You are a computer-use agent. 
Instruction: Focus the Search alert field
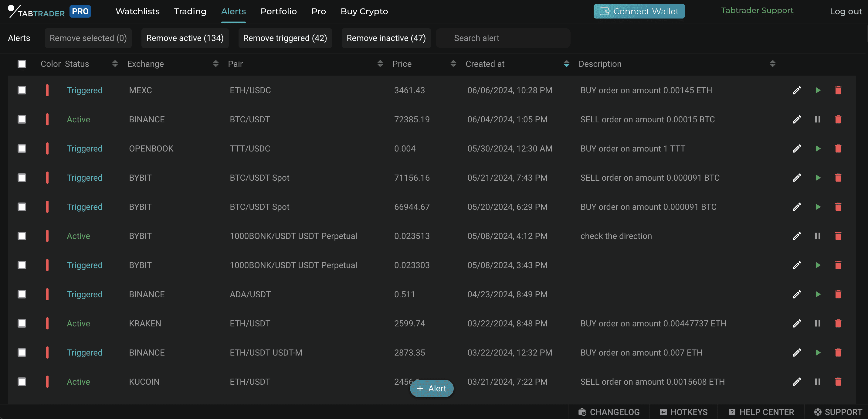(x=503, y=38)
